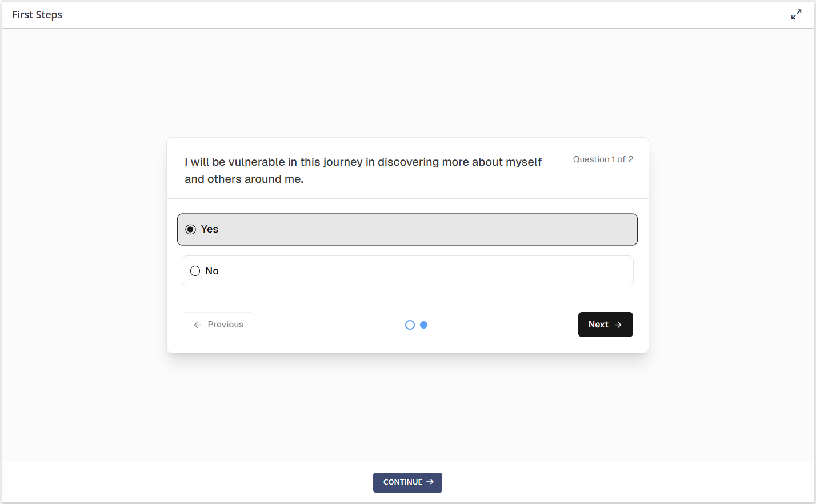This screenshot has height=504, width=816.
Task: Click the arrow icon inside CONTINUE
Action: [430, 482]
